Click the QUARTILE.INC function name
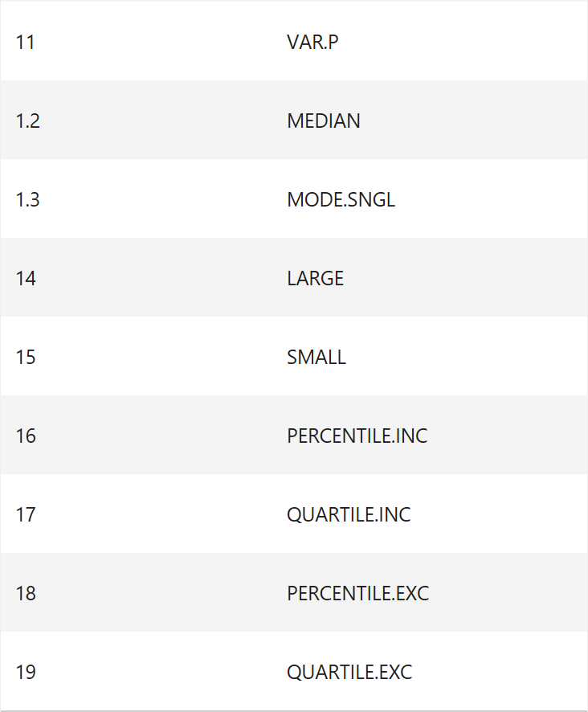This screenshot has width=588, height=712. coord(349,514)
